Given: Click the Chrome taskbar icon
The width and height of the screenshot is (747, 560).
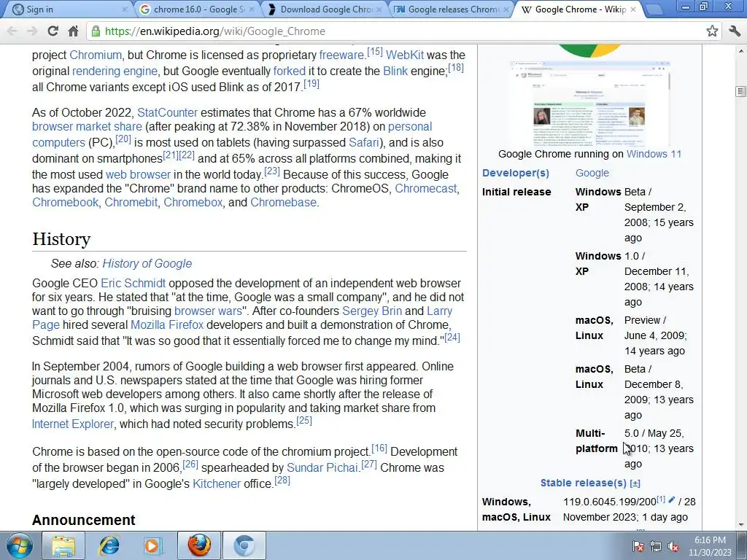Looking at the screenshot, I should click(x=244, y=545).
